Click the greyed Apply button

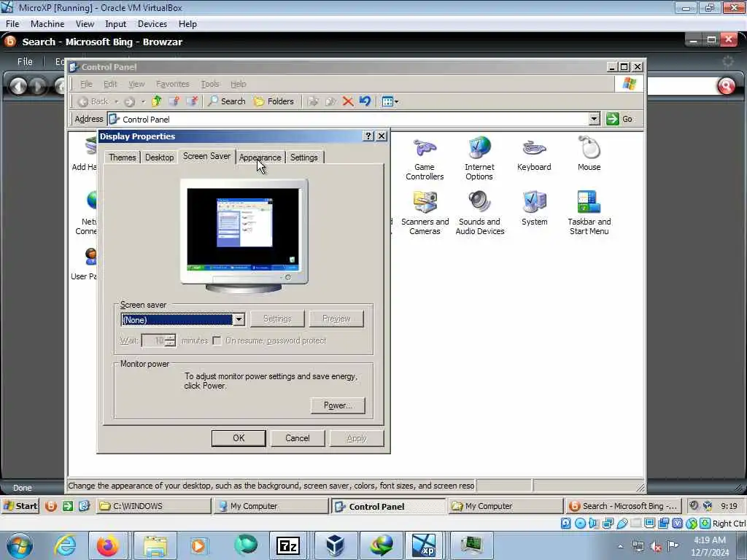tap(357, 438)
